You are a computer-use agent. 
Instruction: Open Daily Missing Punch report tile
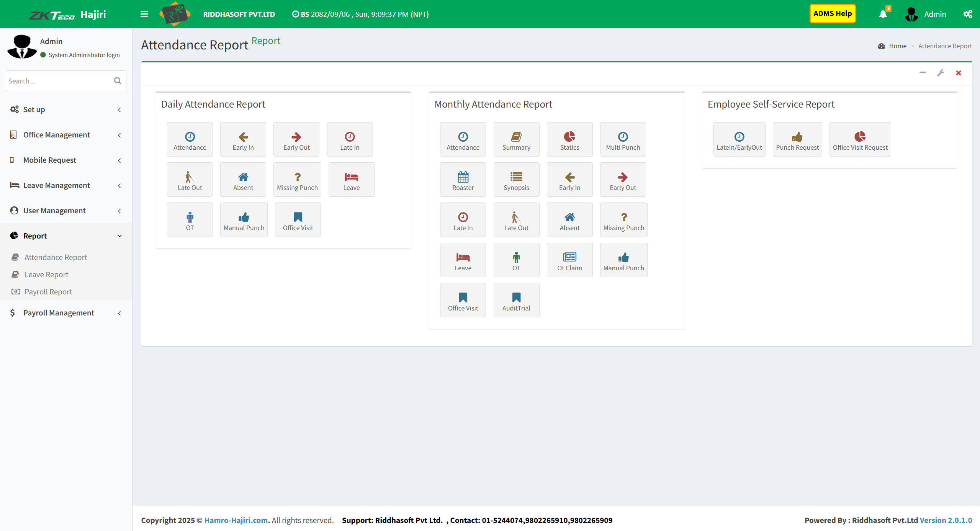pos(297,180)
